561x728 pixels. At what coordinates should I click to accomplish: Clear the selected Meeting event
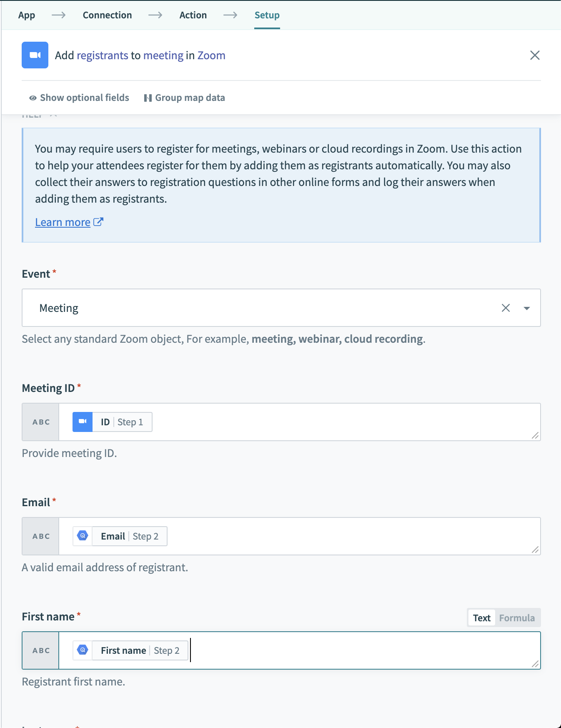pos(506,308)
